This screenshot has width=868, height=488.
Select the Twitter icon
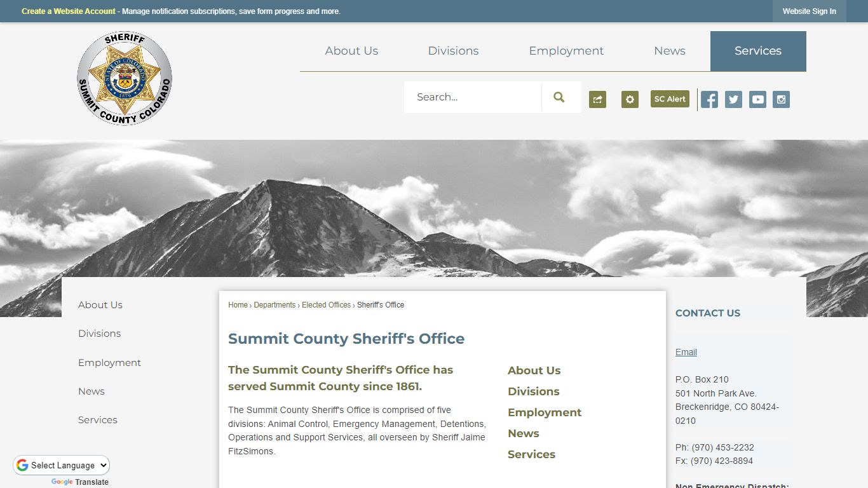(733, 99)
